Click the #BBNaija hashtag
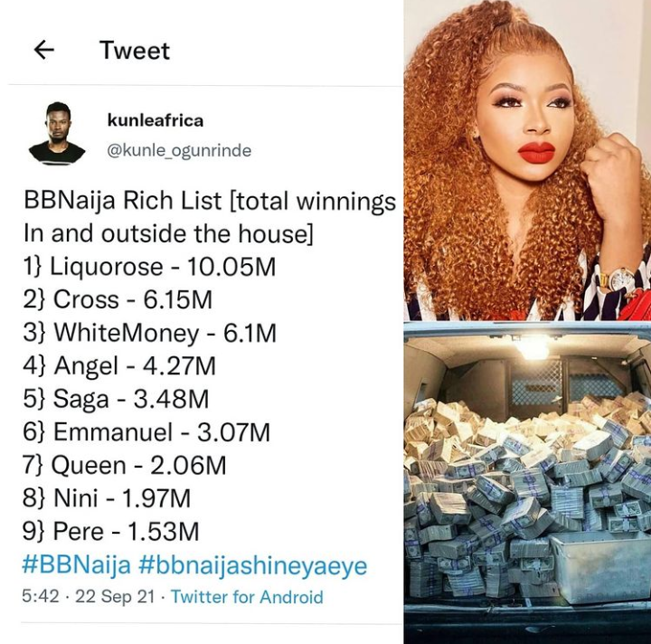The height and width of the screenshot is (644, 651). [x=76, y=565]
